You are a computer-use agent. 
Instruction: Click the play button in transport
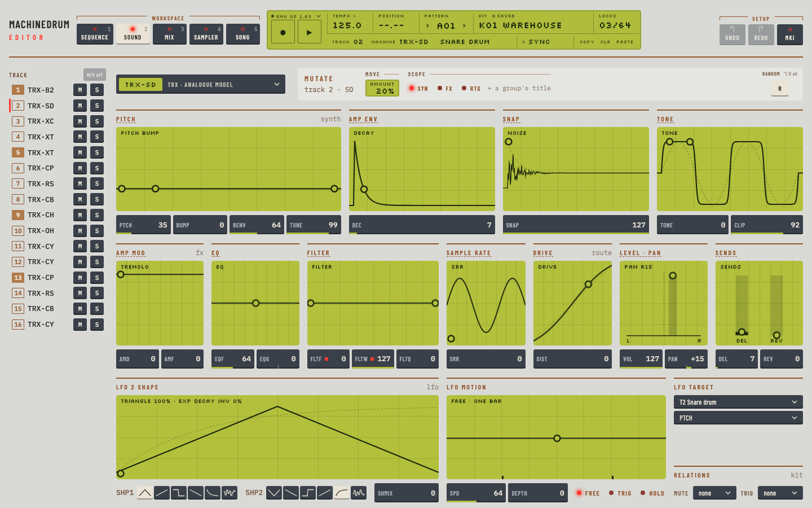[309, 32]
